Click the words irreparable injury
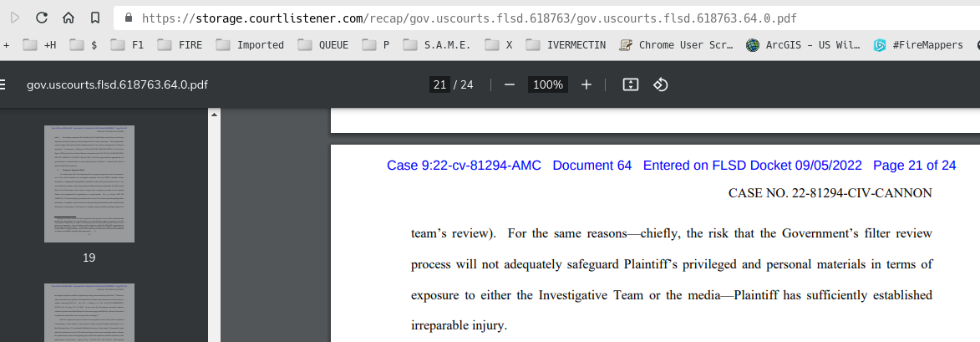 pos(459,326)
